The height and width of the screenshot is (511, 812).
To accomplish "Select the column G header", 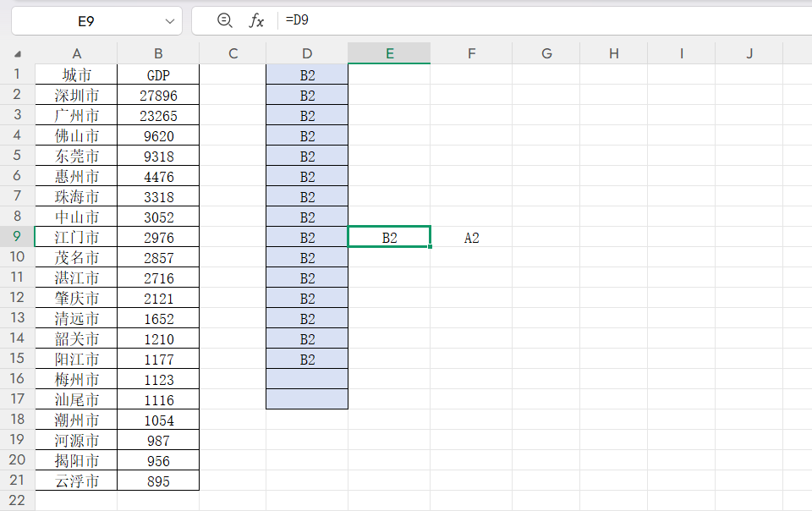I will pos(546,53).
